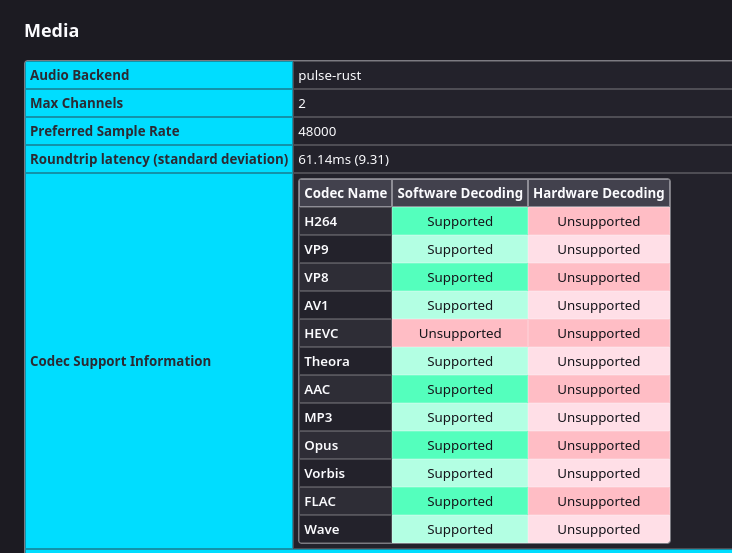This screenshot has height=553, width=732.
Task: Click MP3 hardware decoding Unsupported cell
Action: click(x=599, y=417)
